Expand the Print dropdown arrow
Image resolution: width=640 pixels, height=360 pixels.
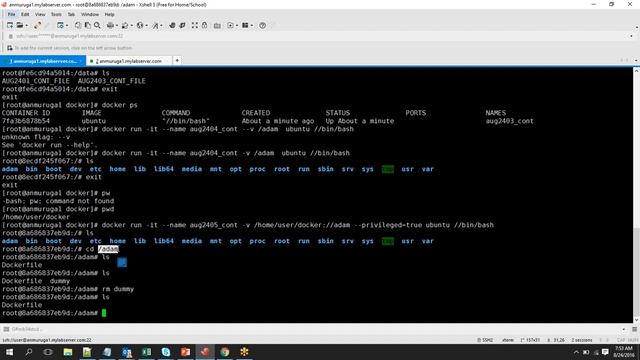(117, 25)
